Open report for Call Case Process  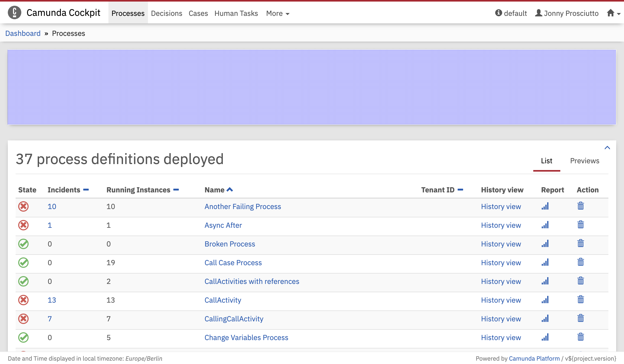point(545,262)
